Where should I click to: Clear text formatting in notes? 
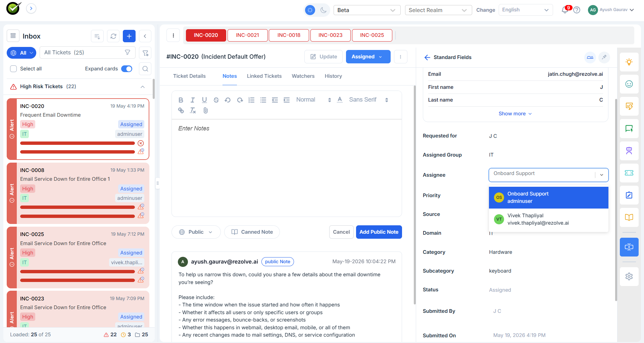pyautogui.click(x=193, y=110)
